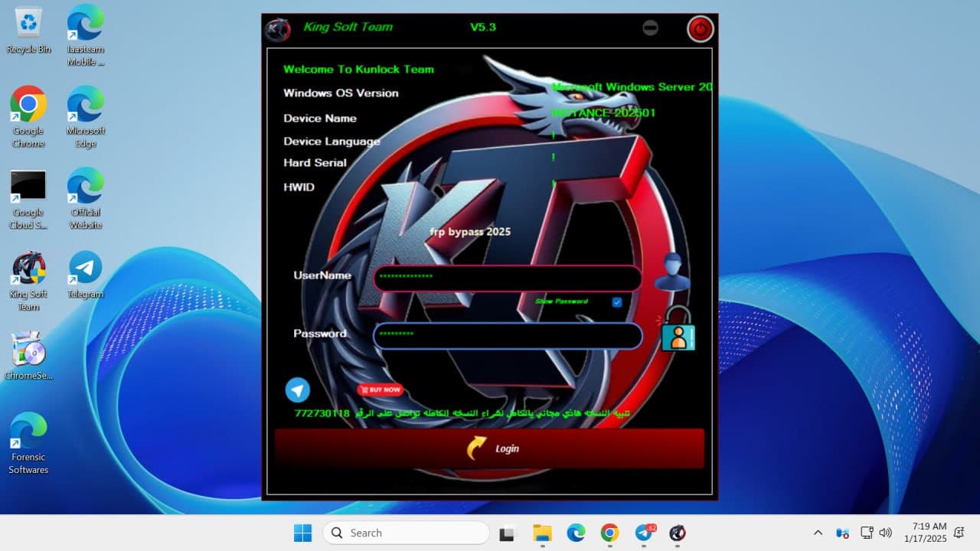Screen dimensions: 980x551
Task: Open the Official Website desktop shortcut
Action: point(86,199)
